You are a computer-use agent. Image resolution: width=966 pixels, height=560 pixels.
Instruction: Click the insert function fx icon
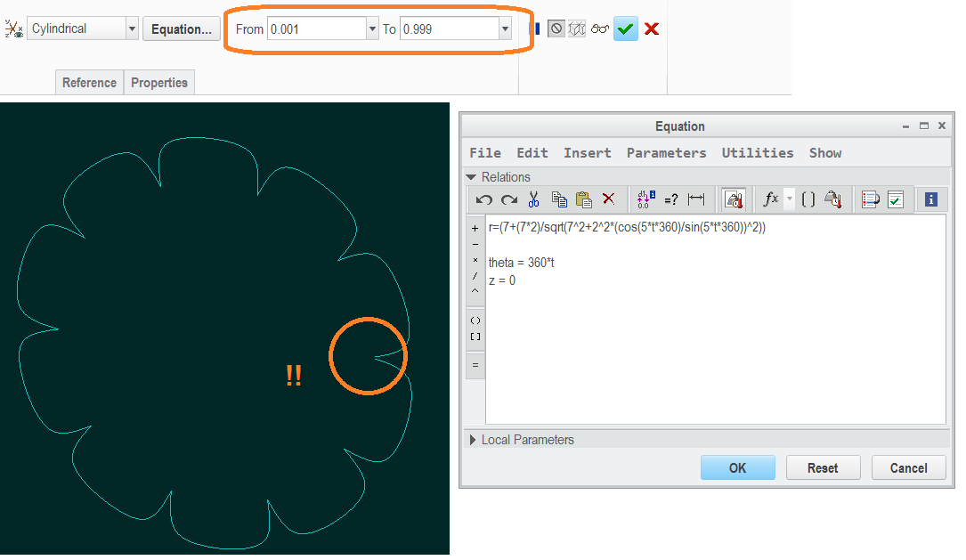click(771, 199)
